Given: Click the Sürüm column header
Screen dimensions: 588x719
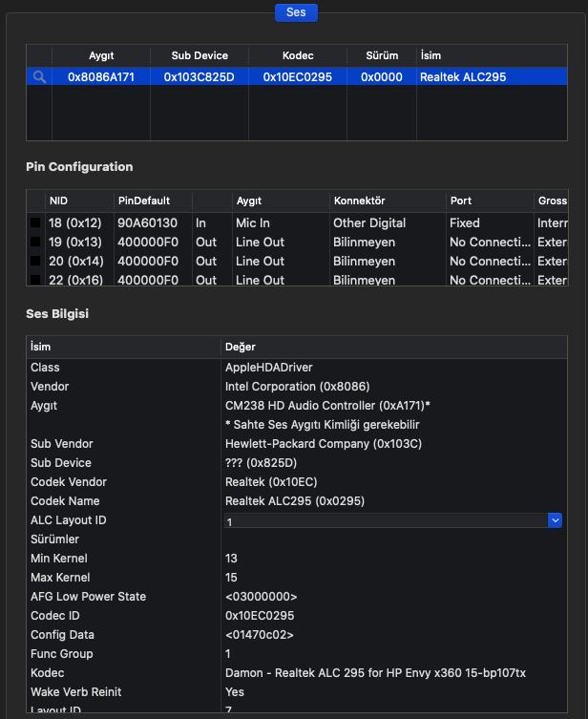Looking at the screenshot, I should (x=381, y=56).
